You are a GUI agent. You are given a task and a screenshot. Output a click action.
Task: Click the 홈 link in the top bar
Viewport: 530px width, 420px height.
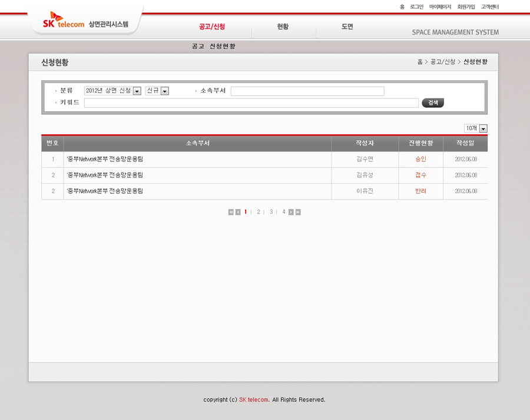click(402, 6)
